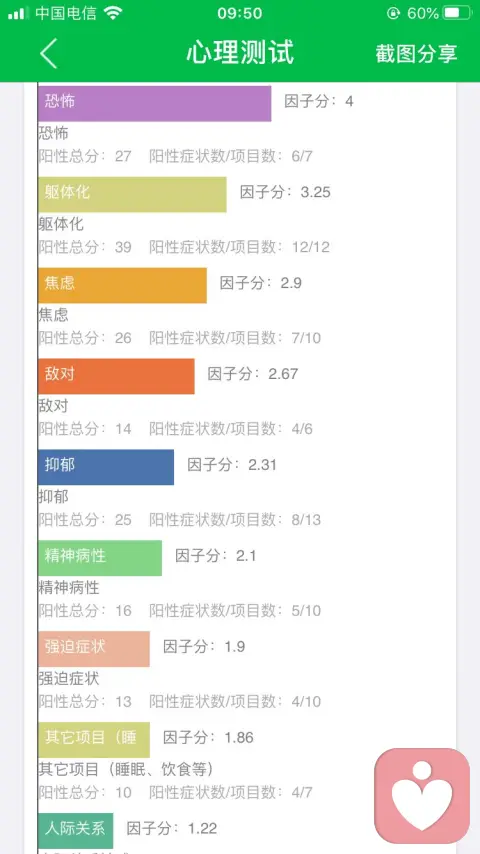480x854 pixels.
Task: Tap the rotation lock status icon
Action: tap(393, 13)
